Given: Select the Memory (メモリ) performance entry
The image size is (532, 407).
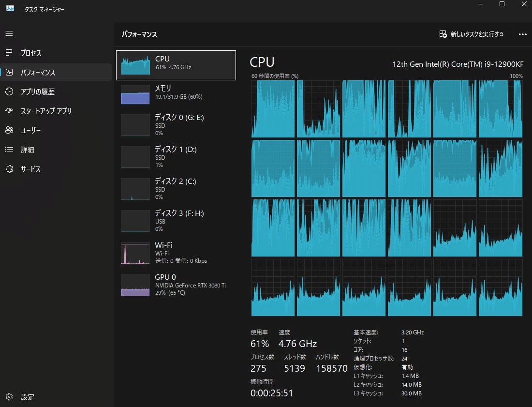Looking at the screenshot, I should 176,94.
